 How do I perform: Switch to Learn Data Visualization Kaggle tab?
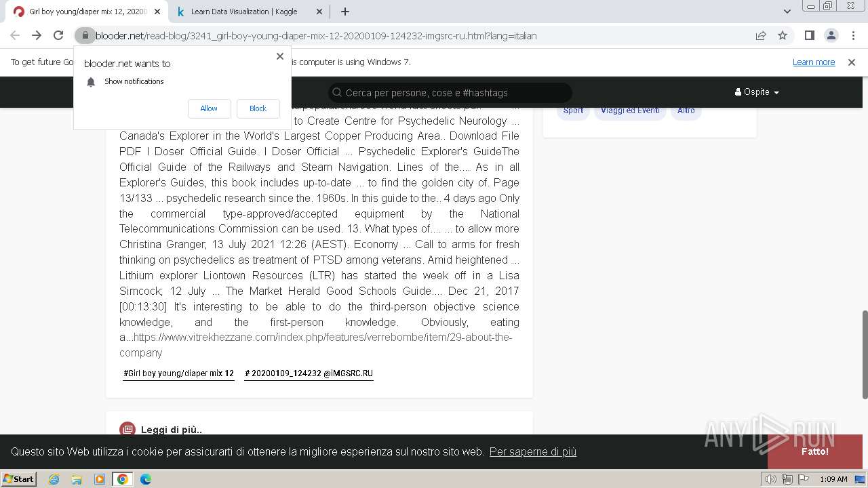click(244, 12)
